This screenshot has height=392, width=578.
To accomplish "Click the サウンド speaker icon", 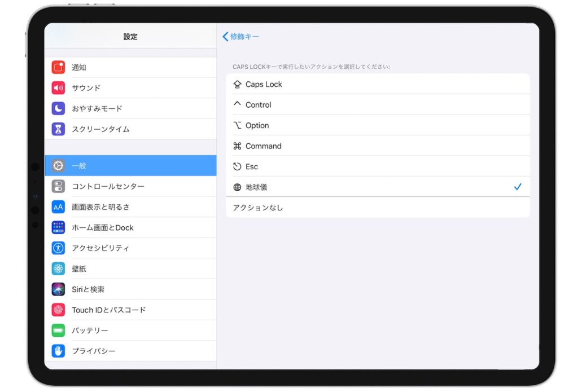I will [x=58, y=87].
